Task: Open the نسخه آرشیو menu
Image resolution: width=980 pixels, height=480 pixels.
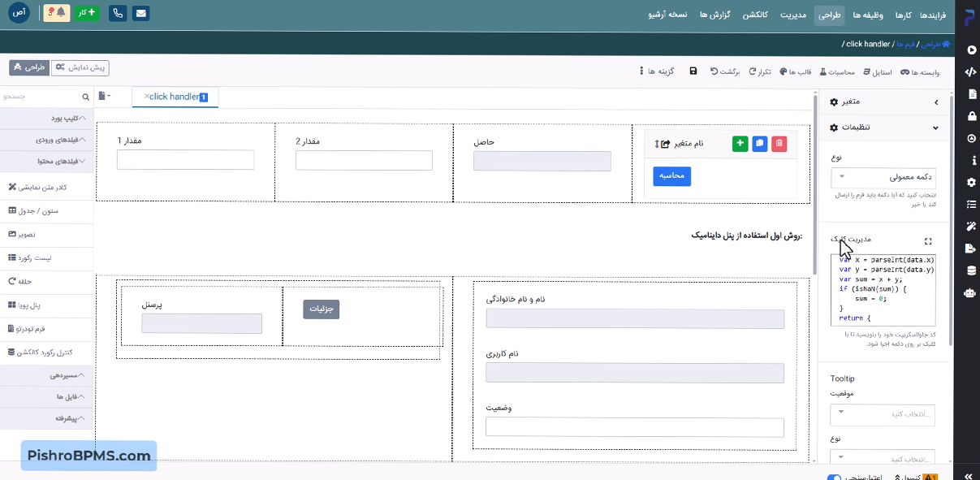Action: click(668, 15)
